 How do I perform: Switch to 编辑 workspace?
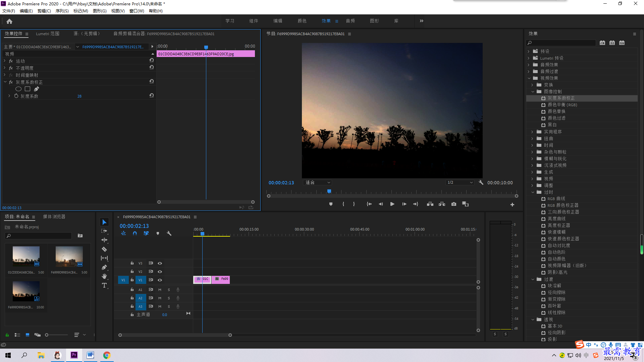click(278, 21)
